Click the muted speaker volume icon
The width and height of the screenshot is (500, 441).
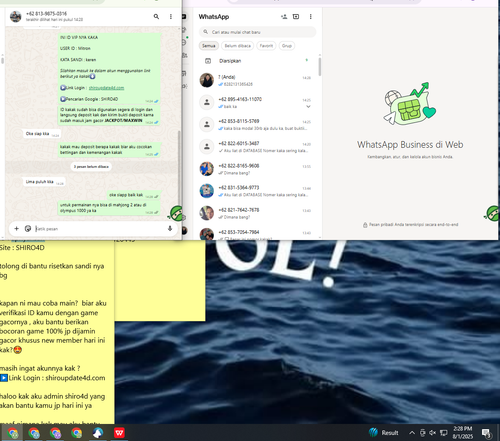coord(433,433)
